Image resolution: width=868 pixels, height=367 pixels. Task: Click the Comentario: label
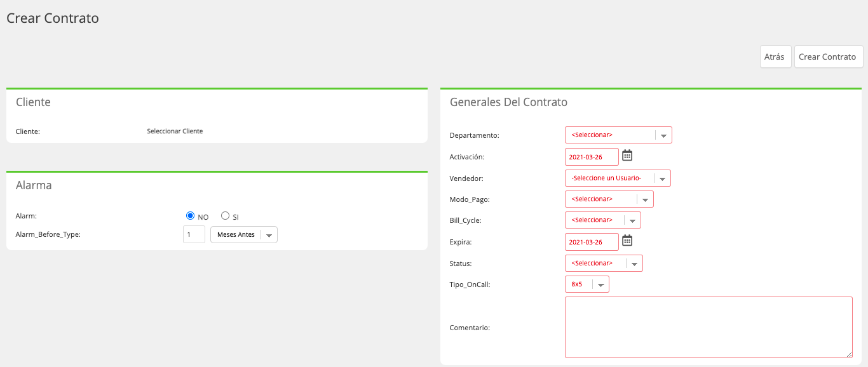click(x=470, y=328)
